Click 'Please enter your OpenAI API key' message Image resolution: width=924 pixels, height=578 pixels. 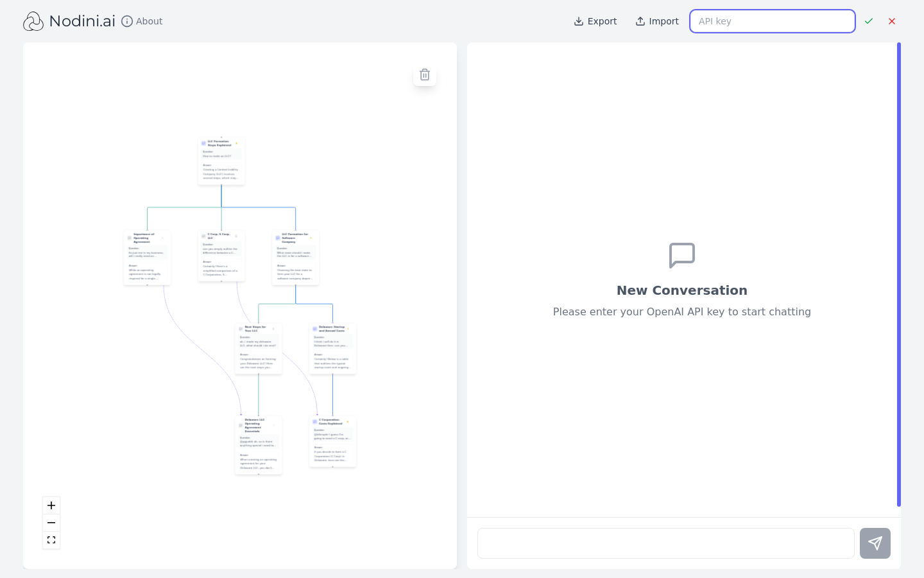pos(682,311)
